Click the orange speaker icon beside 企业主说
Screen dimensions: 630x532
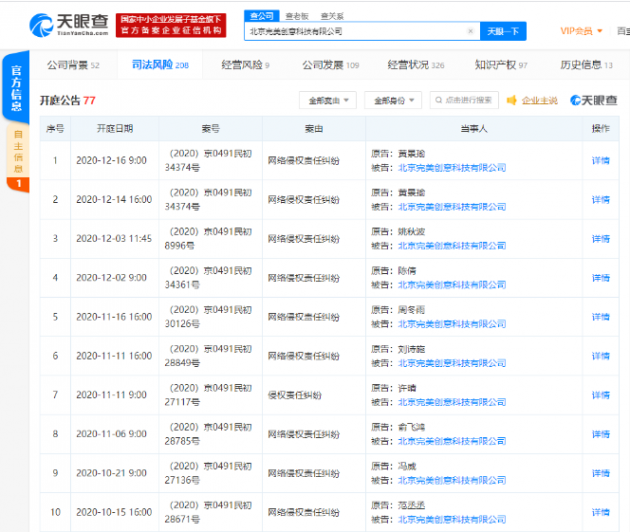click(x=511, y=100)
